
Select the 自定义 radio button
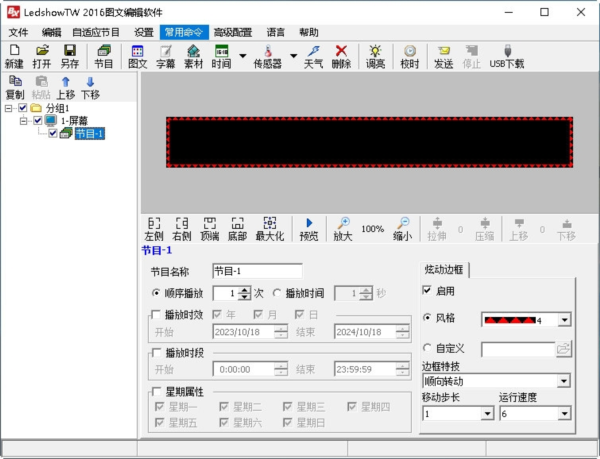[428, 348]
